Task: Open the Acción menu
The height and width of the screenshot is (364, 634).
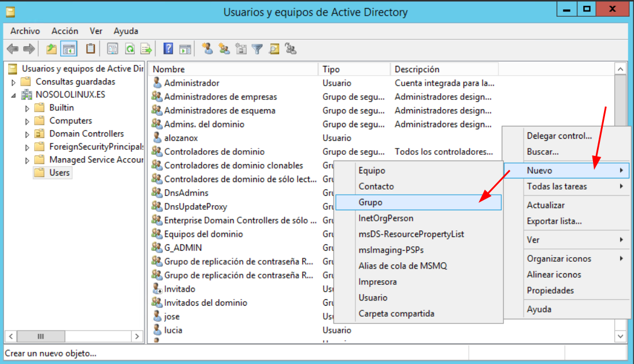Action: coord(65,31)
